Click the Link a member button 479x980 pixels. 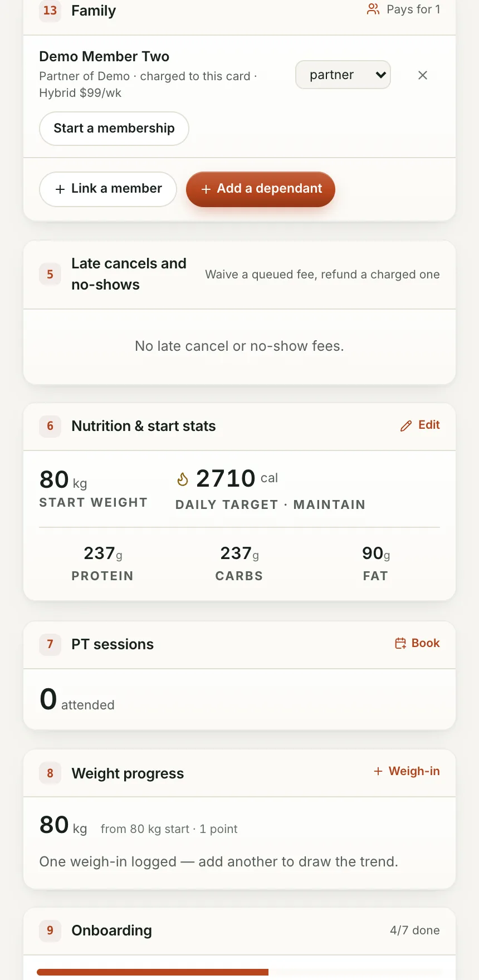point(108,189)
